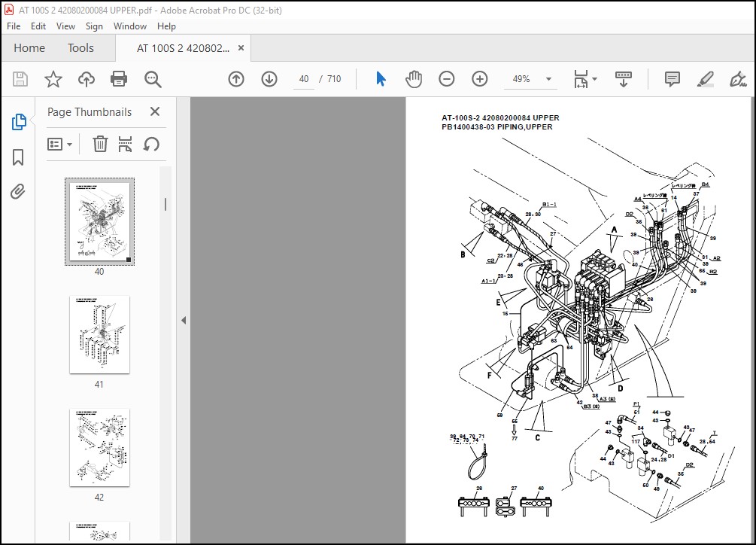Select page 42 thumbnail
The image size is (756, 545).
coord(100,448)
